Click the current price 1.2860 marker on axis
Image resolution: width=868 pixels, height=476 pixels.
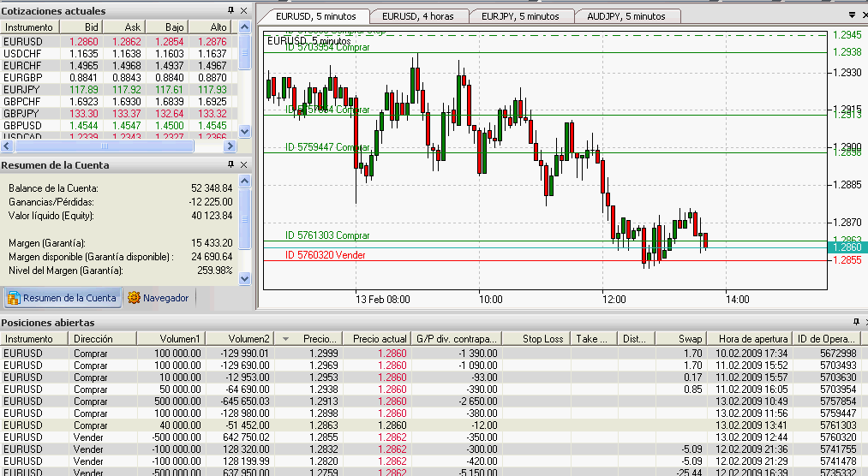click(847, 247)
